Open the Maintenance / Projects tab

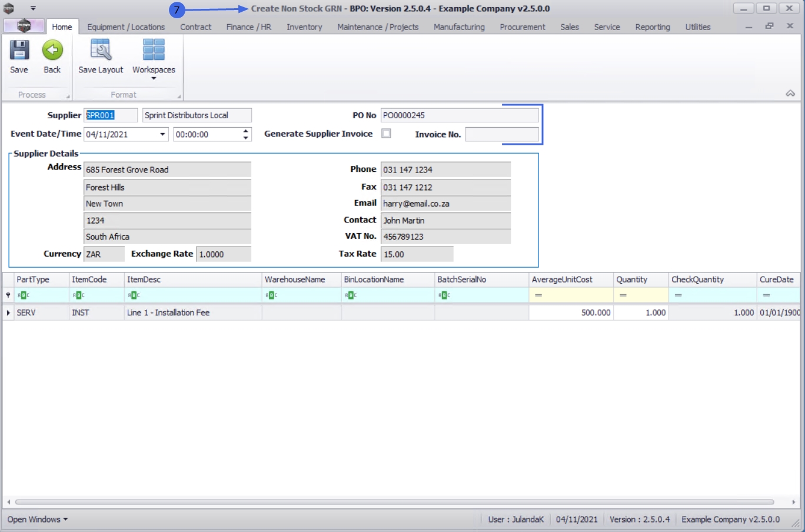pyautogui.click(x=378, y=27)
